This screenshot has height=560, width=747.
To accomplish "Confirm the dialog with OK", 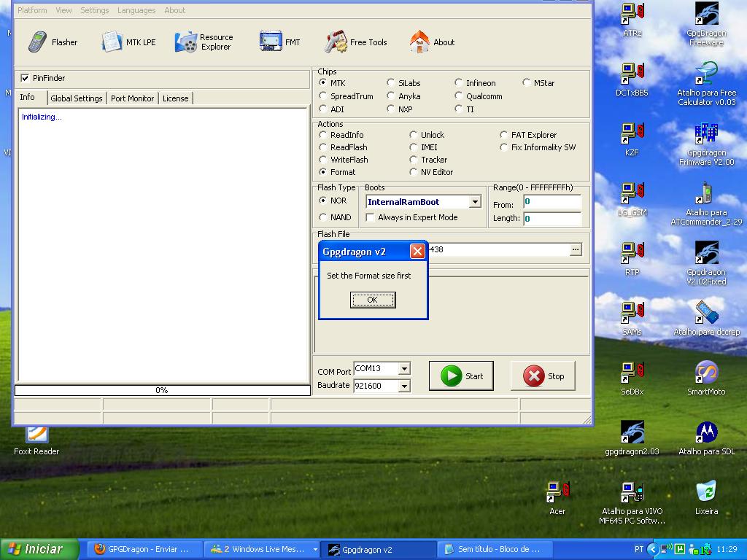I will pyautogui.click(x=373, y=300).
